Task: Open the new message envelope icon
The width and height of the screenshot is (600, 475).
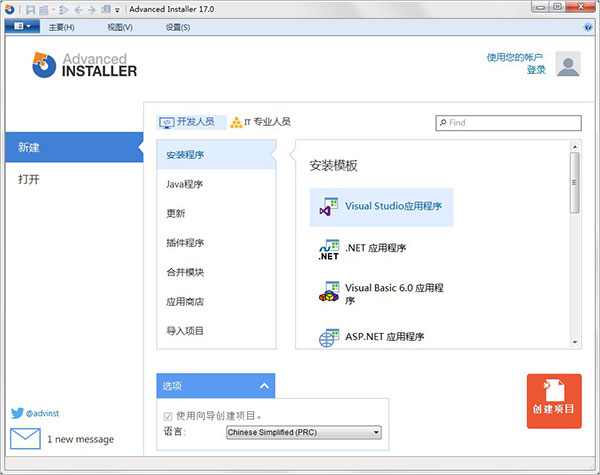Action: click(24, 439)
